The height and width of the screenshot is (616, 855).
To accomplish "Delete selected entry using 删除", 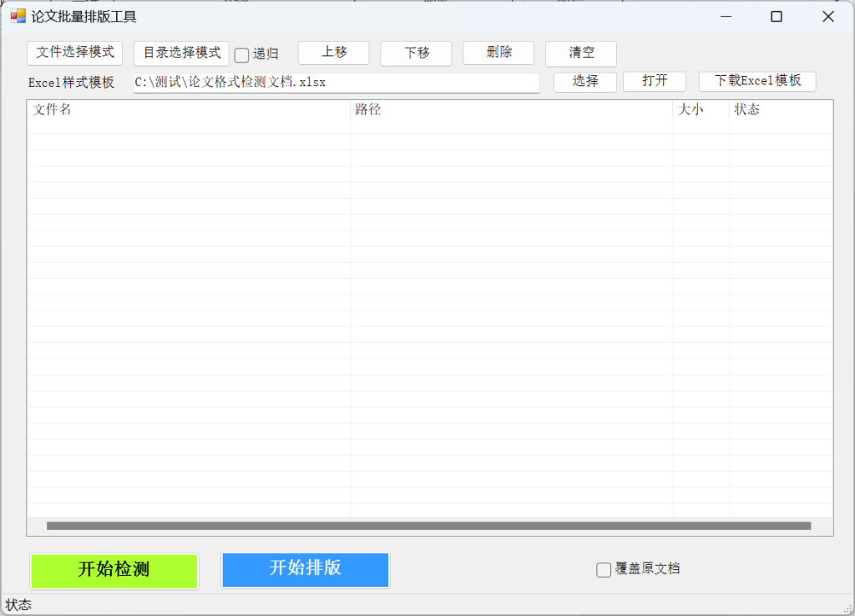I will tap(498, 52).
